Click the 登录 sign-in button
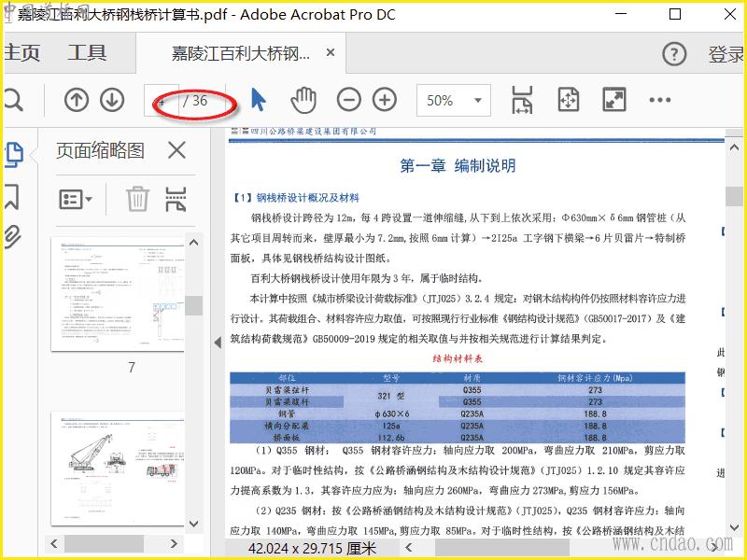The image size is (747, 560). point(726,54)
